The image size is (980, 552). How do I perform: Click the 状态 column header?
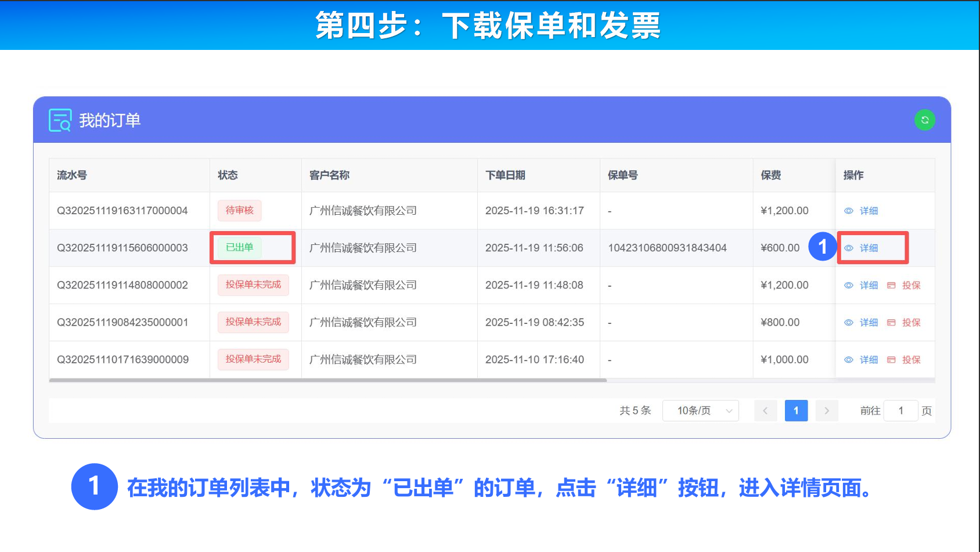point(228,175)
